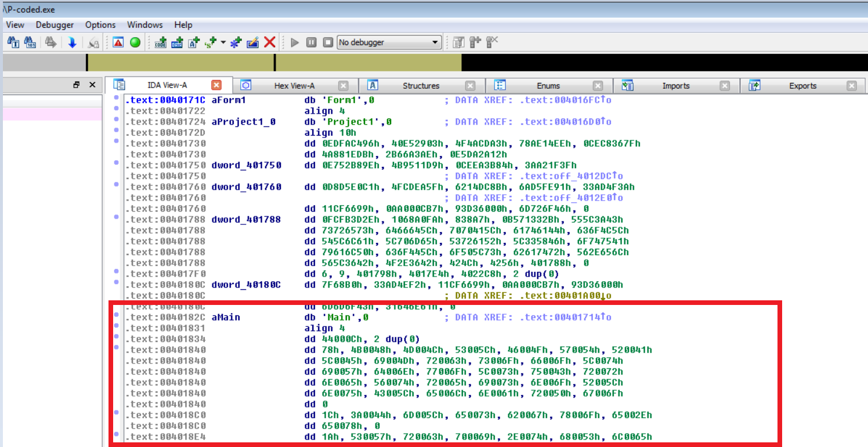The height and width of the screenshot is (447, 868).
Task: Click the blue down arrow jump icon
Action: pos(72,42)
